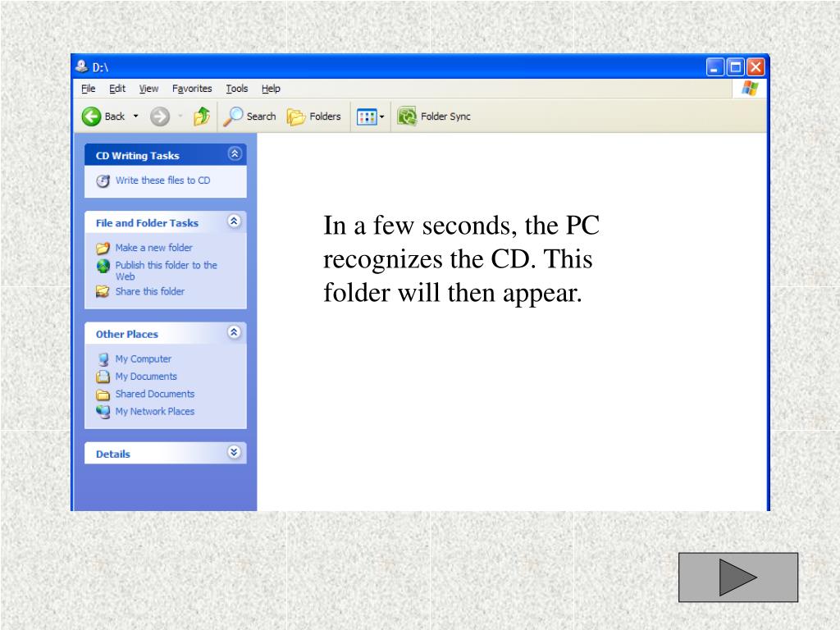Open the Views icon button
The image size is (840, 630).
coord(367,116)
